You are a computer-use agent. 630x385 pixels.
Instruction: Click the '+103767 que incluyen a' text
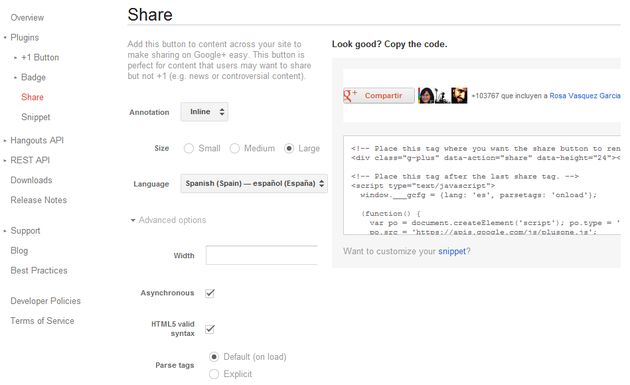(x=509, y=96)
